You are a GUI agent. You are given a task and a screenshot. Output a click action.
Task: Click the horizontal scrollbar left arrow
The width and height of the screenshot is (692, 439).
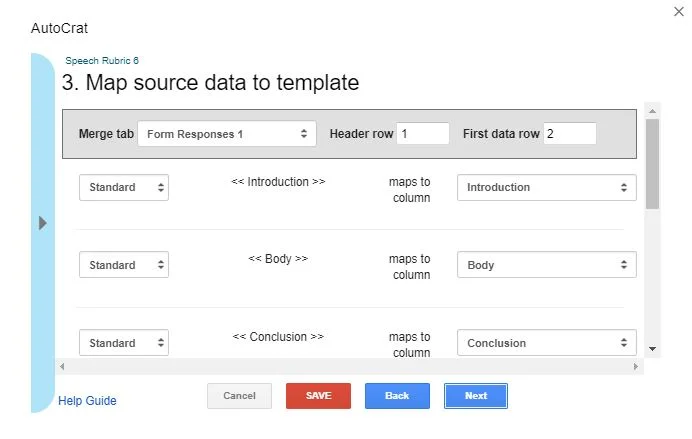(x=63, y=367)
